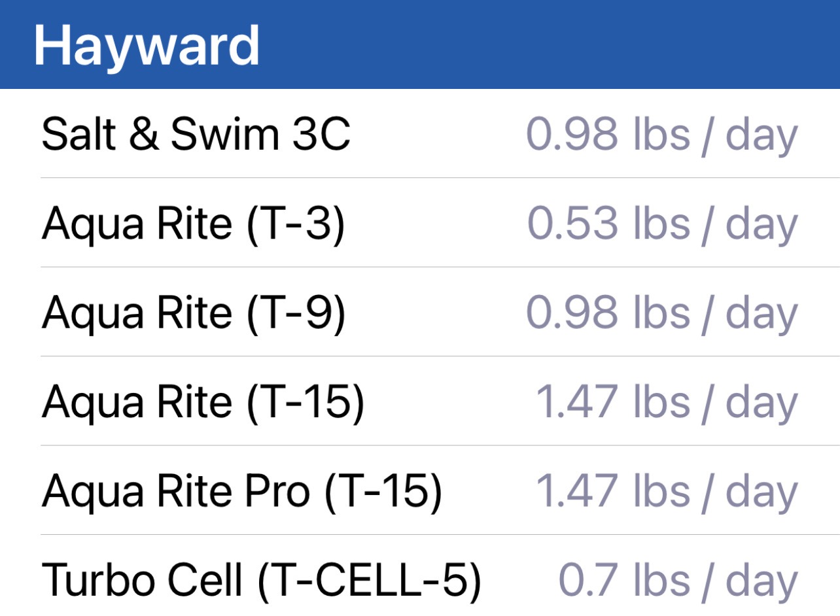The width and height of the screenshot is (840, 616).
Task: Click the (T-9) model code text
Action: click(296, 314)
